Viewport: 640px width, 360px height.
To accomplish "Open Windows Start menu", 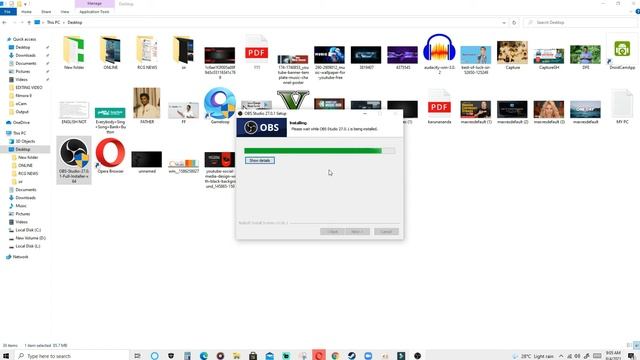I will tap(6, 356).
